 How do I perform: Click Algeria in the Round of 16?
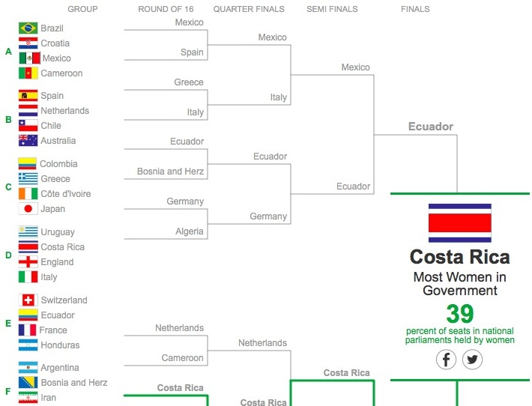[190, 231]
